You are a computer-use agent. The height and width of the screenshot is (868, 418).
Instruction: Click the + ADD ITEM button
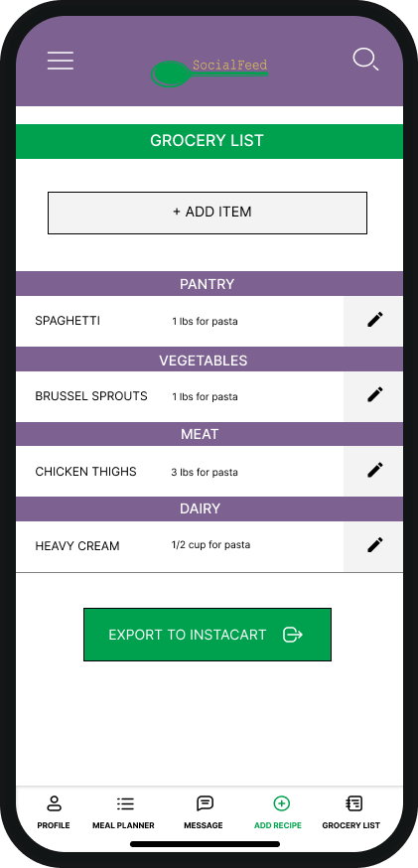pos(208,213)
